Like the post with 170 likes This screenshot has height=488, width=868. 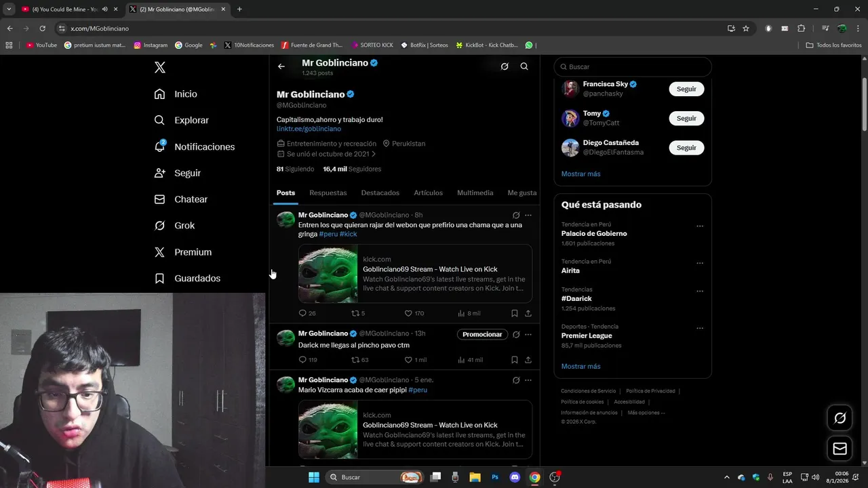pyautogui.click(x=414, y=313)
